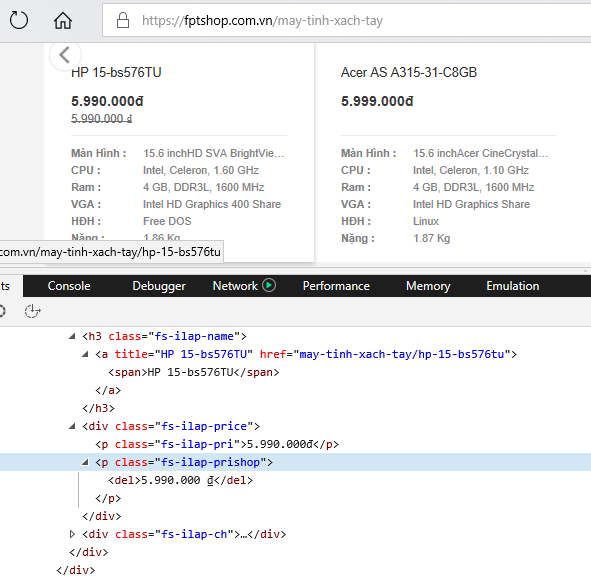Click the carousel previous arrow button
The height and width of the screenshot is (579, 591).
(x=65, y=55)
